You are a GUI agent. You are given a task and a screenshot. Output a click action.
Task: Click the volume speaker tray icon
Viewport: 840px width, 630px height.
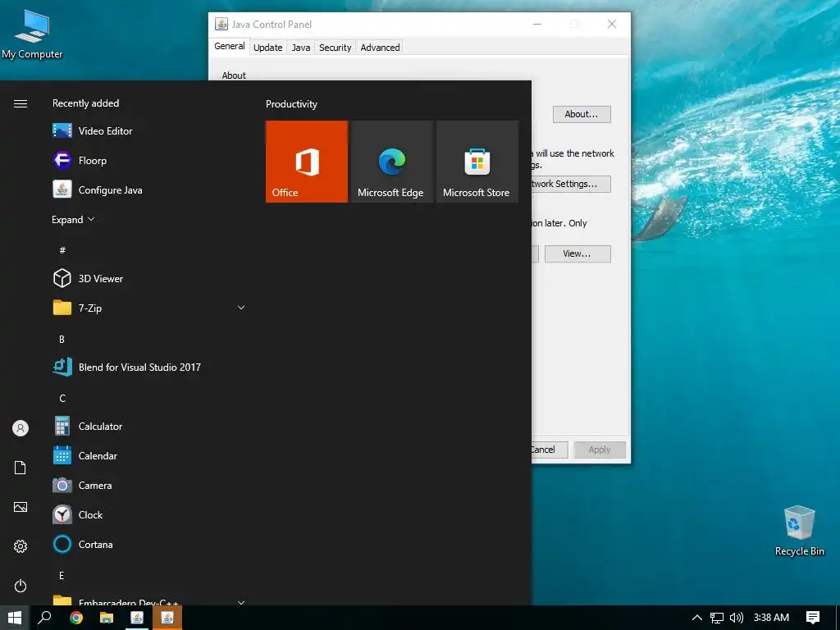pos(737,618)
